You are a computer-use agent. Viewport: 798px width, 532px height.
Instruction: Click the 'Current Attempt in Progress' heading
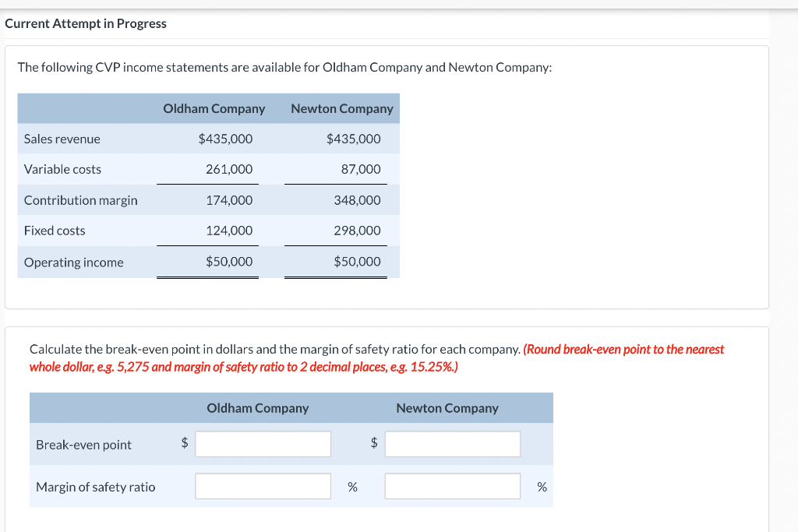click(86, 24)
